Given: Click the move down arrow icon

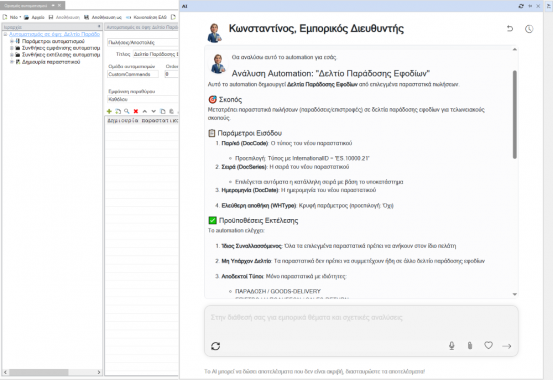Looking at the screenshot, I should tap(153, 111).
